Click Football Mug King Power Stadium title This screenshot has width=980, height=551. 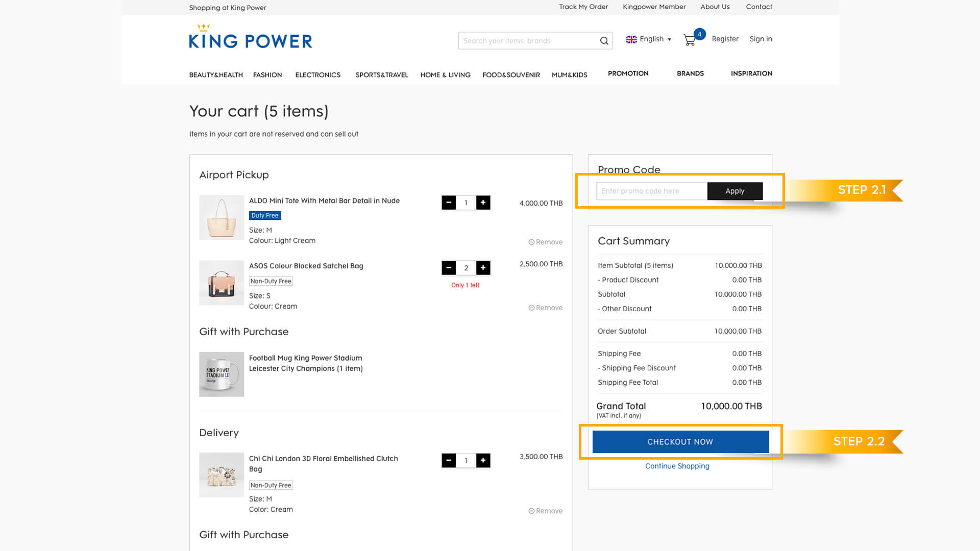click(x=306, y=363)
